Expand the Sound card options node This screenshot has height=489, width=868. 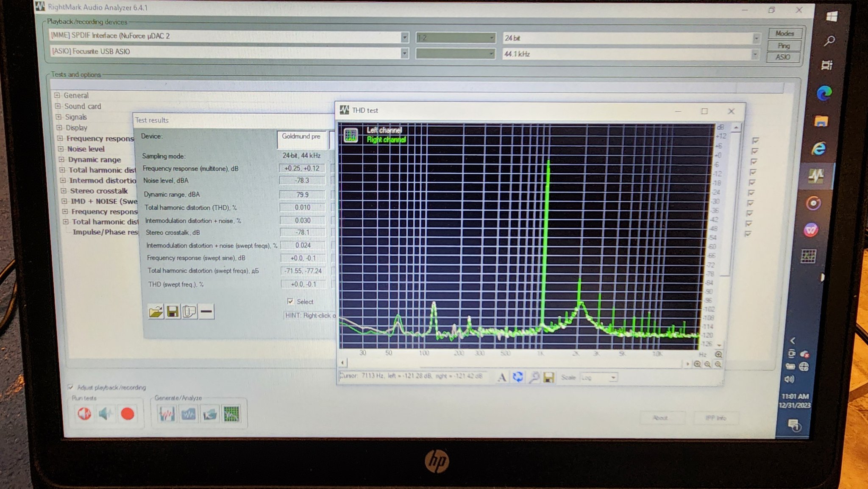58,106
